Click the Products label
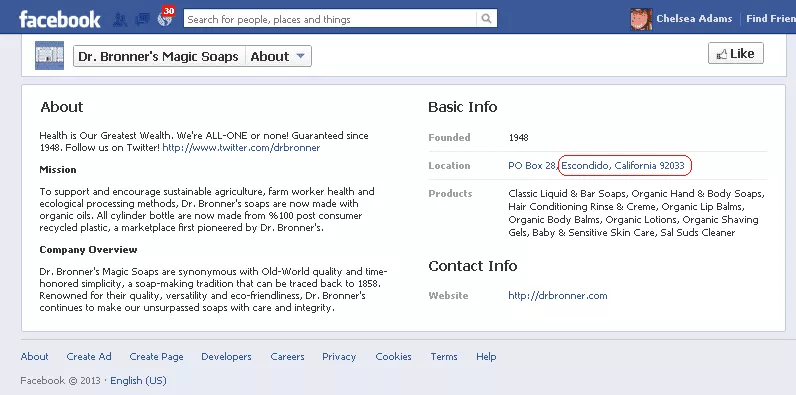Image resolution: width=796 pixels, height=395 pixels. [450, 193]
